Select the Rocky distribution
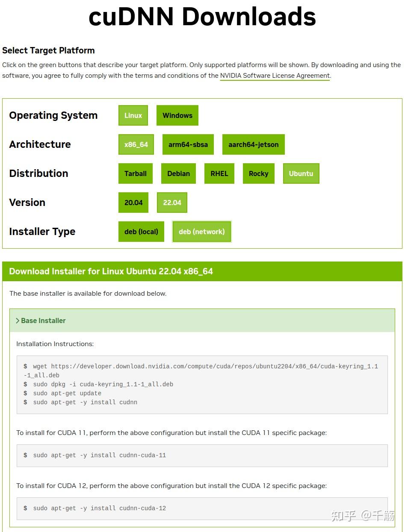The height and width of the screenshot is (532, 405). pyautogui.click(x=258, y=173)
